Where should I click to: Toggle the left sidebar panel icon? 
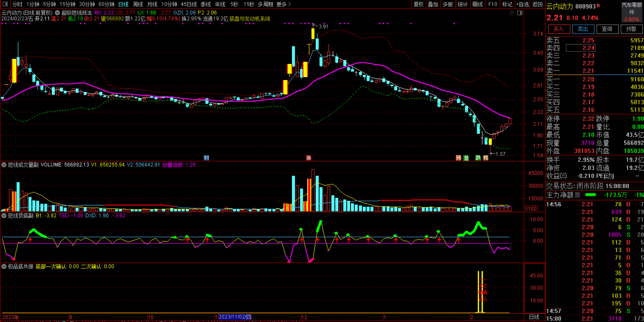coord(5,4)
